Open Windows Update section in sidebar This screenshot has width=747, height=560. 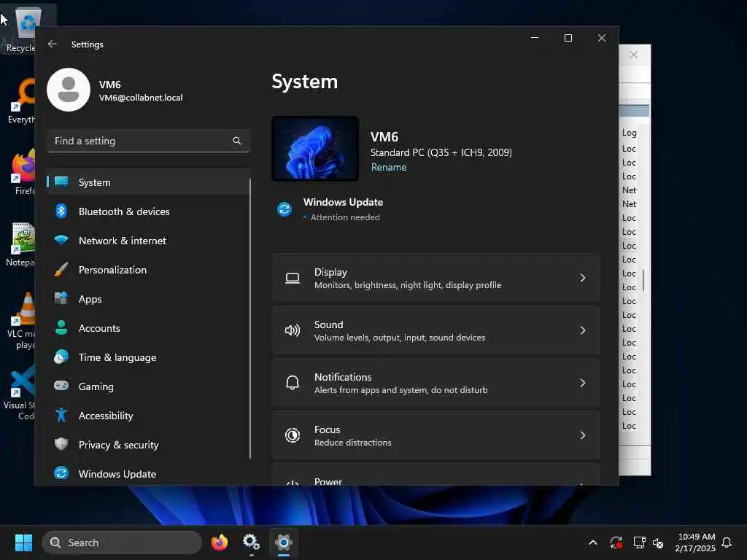click(148, 473)
